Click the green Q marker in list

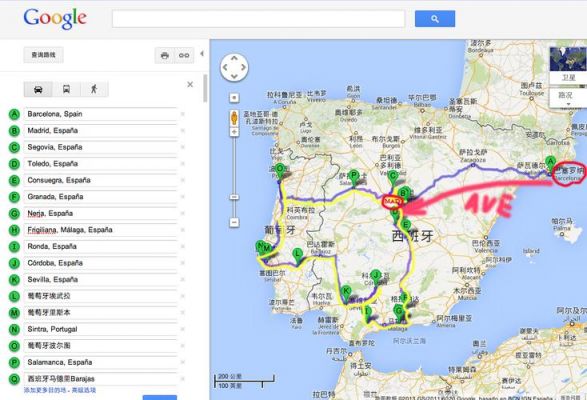tap(14, 379)
